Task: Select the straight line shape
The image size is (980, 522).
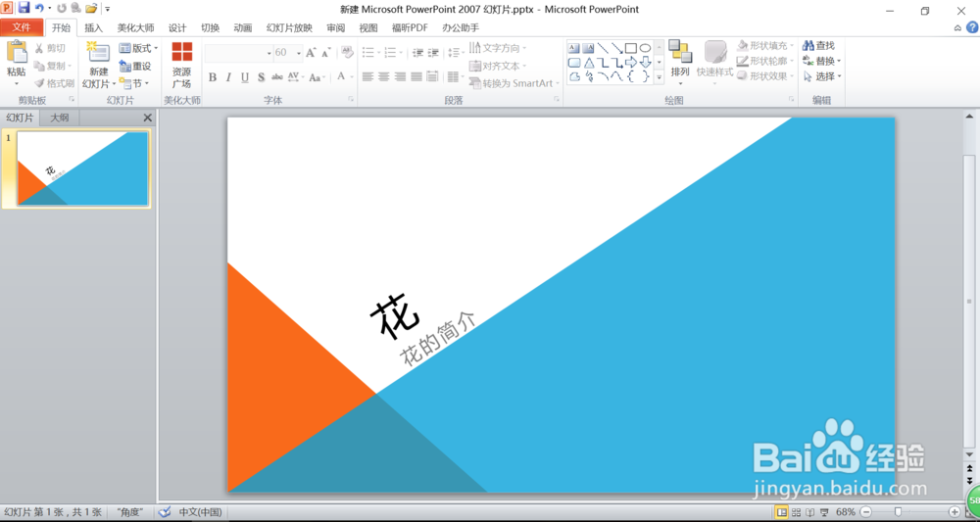Action: [x=603, y=48]
